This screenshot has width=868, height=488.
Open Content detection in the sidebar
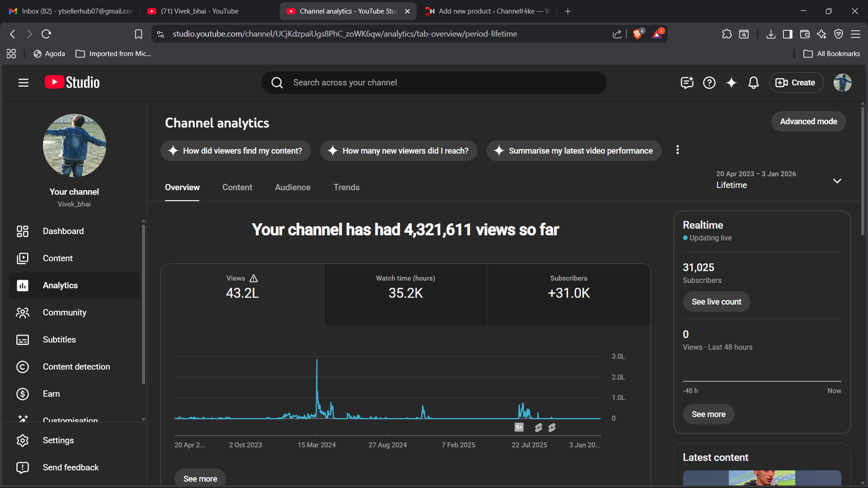tap(76, 367)
